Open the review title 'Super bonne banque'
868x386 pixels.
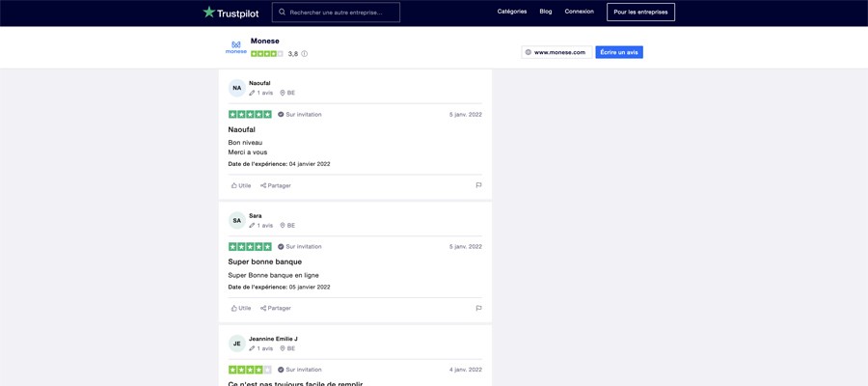pyautogui.click(x=264, y=262)
